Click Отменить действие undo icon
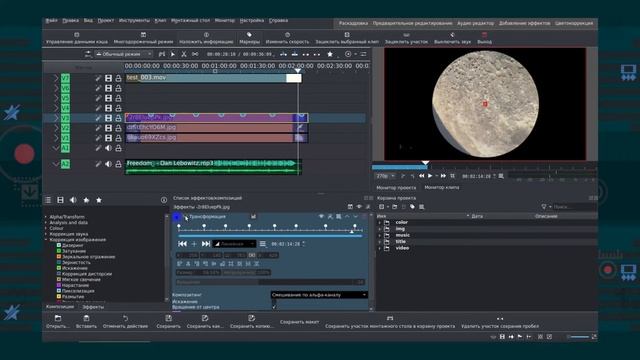This screenshot has height=360, width=640. point(125,318)
